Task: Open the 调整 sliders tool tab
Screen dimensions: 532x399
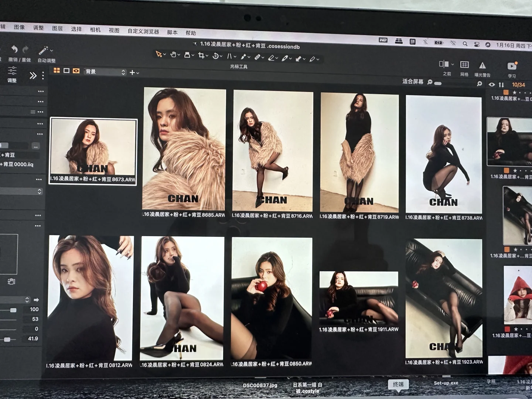Action: coord(12,74)
